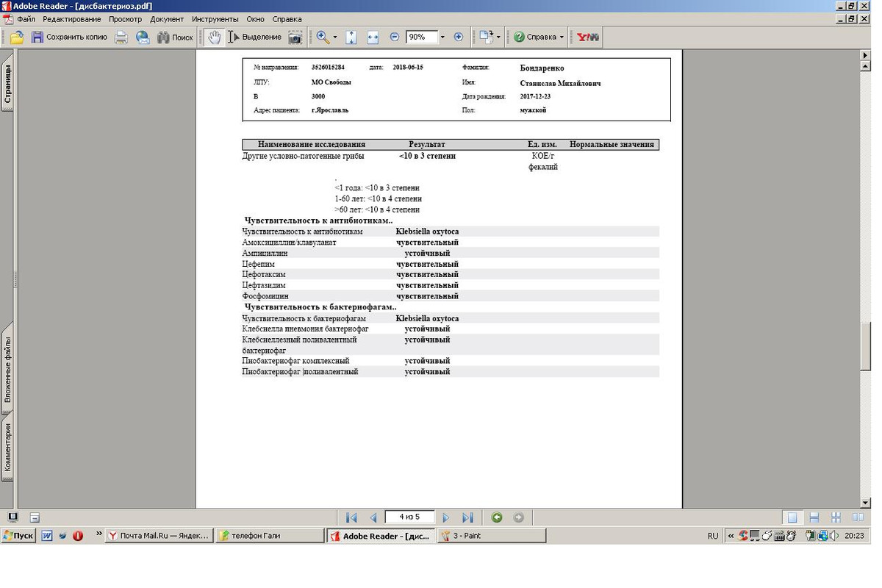Expand zoom tool dropdown arrow
The image size is (882, 588).
tap(335, 37)
